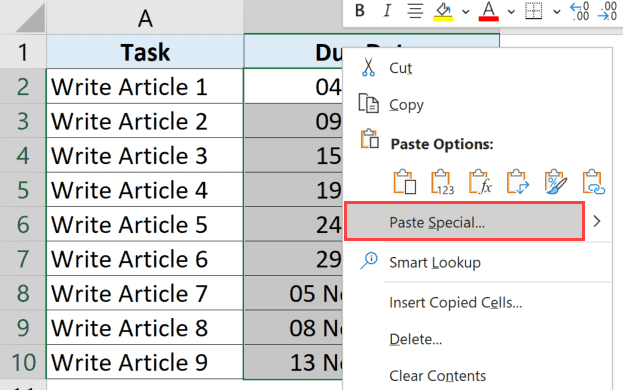623x390 pixels.
Task: Paste Values only (123) icon
Action: [442, 182]
